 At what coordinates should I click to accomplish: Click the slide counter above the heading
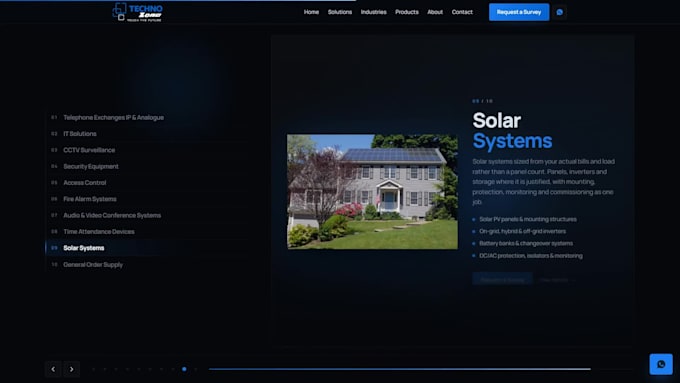482,101
